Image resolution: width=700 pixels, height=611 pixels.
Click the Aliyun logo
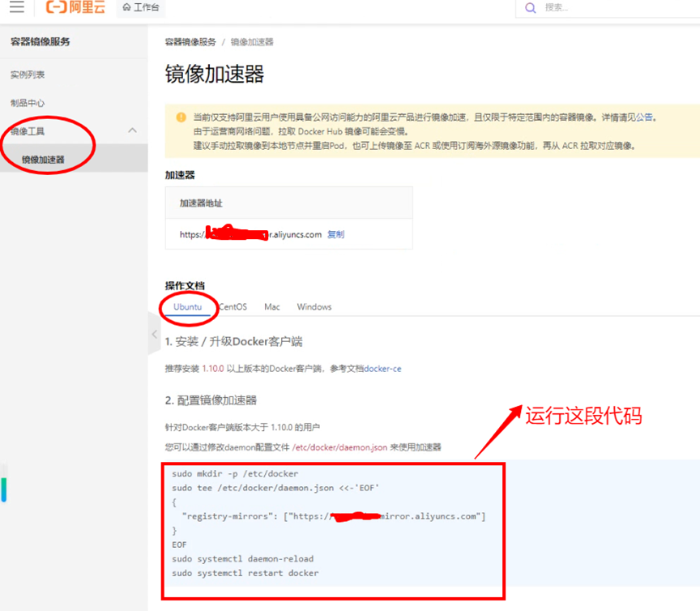tap(75, 7)
